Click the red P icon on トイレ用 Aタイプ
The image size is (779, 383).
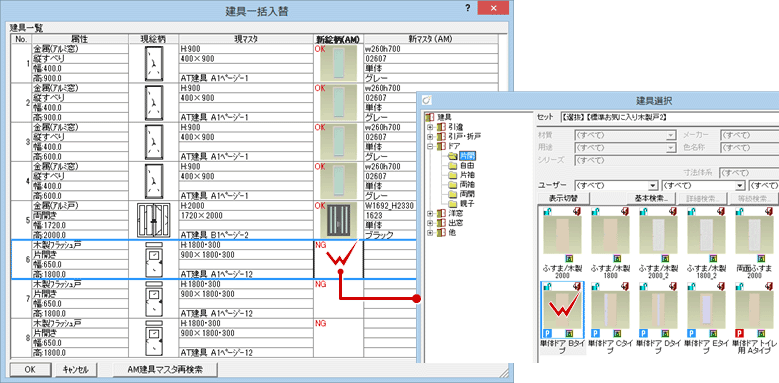tap(739, 333)
